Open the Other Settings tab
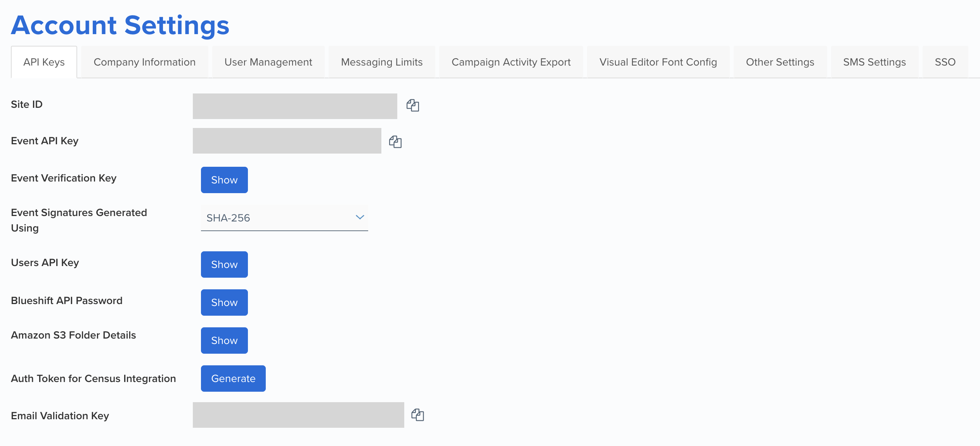 [779, 62]
